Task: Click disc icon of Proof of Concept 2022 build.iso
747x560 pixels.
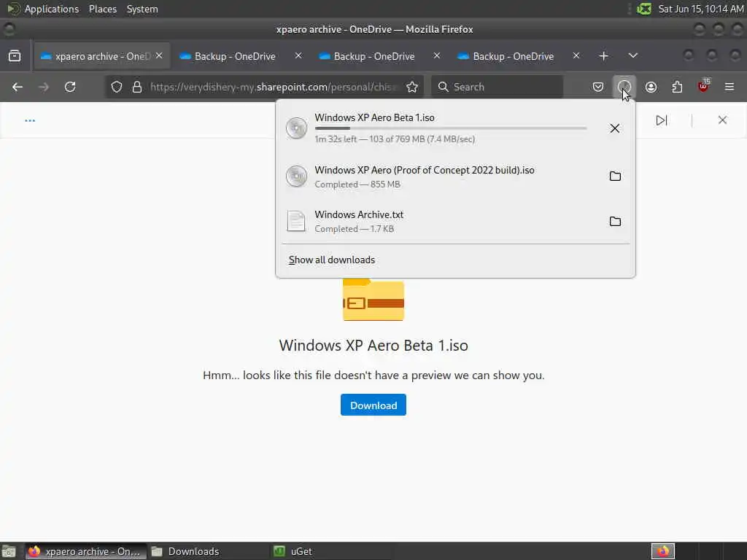Action: pos(296,176)
